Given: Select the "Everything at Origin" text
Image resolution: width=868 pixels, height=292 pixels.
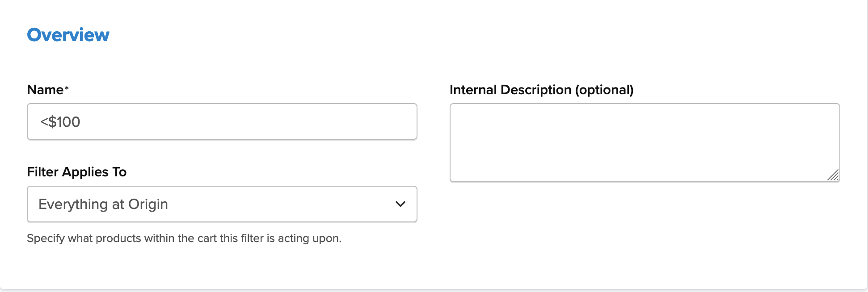Looking at the screenshot, I should coord(103,204).
